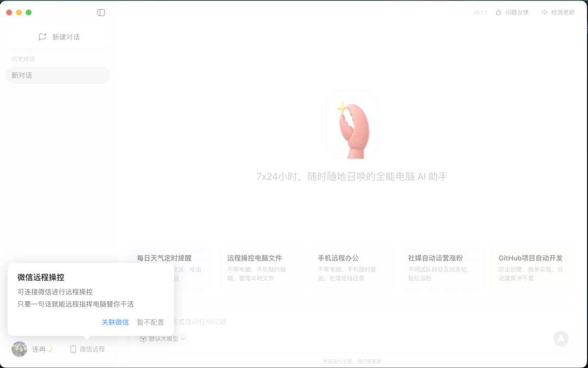The width and height of the screenshot is (588, 368).
Task: Open the GitHub项目自动开发 card
Action: pos(532,267)
